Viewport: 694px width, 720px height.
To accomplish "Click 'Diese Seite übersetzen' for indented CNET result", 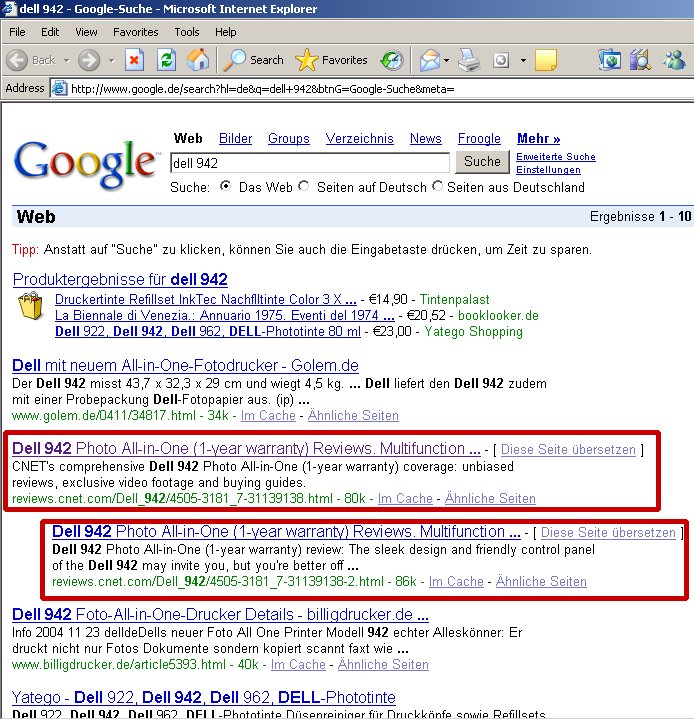I will tap(608, 533).
